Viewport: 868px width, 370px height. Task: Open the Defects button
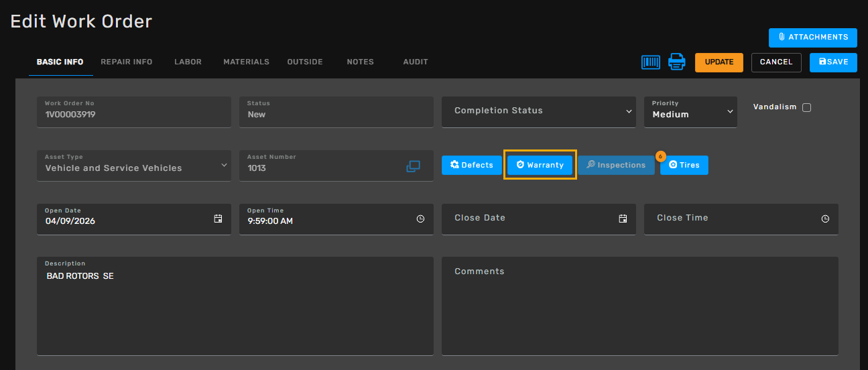(472, 165)
